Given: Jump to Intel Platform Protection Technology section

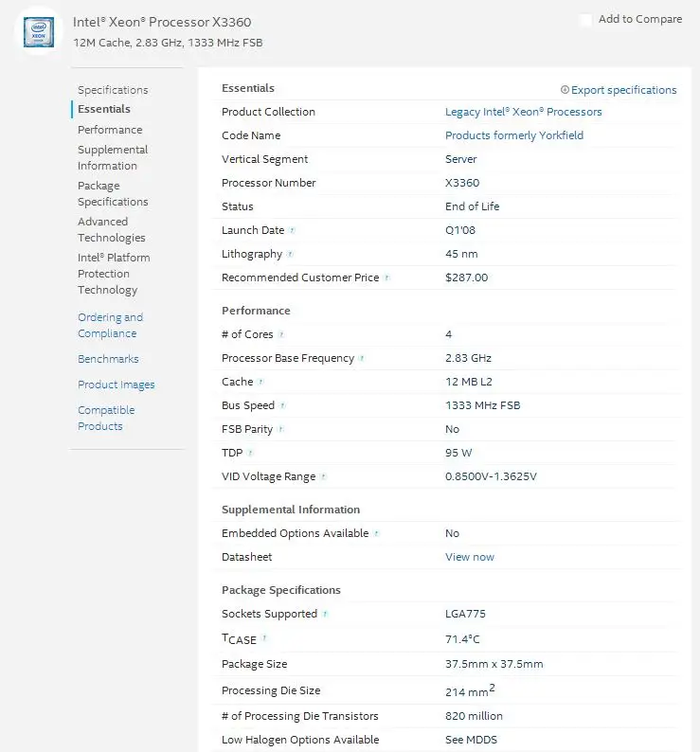Looking at the screenshot, I should (x=114, y=274).
